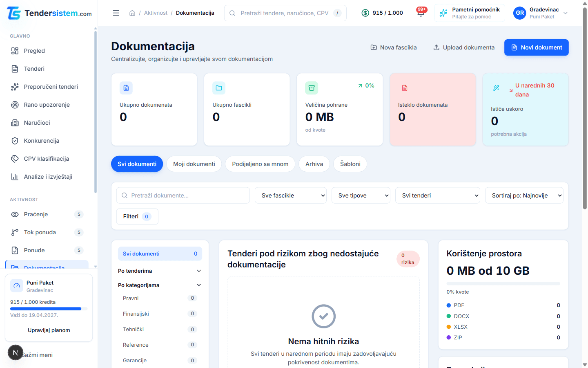The height and width of the screenshot is (368, 588).
Task: Select the Pravni category
Action: tap(160, 298)
